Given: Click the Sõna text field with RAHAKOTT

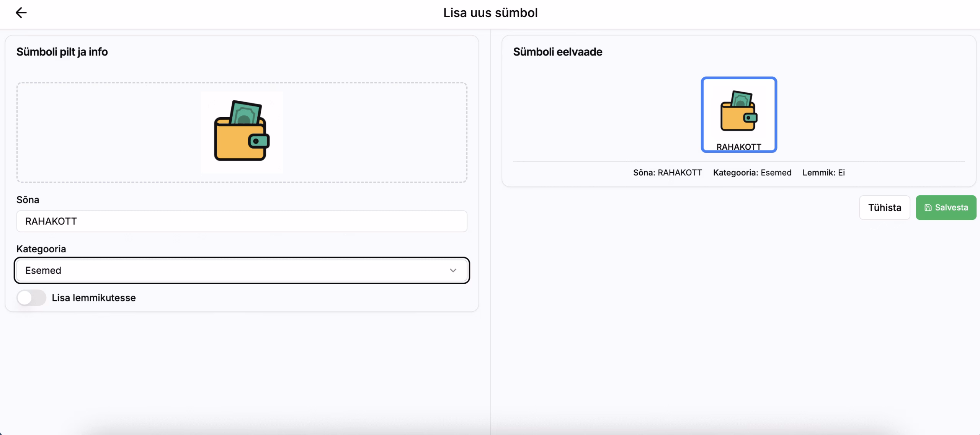Looking at the screenshot, I should point(242,221).
